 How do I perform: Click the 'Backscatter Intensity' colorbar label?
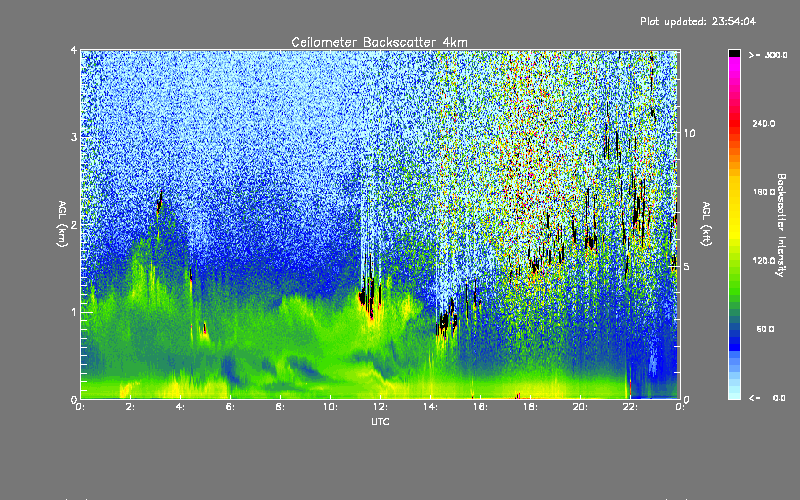(x=781, y=225)
